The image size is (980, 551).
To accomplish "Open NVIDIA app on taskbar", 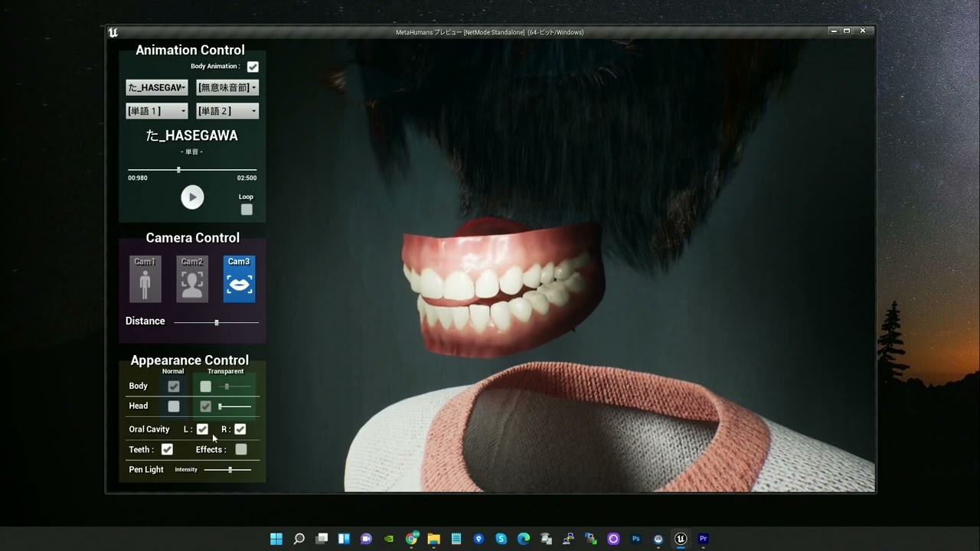I will [x=389, y=539].
